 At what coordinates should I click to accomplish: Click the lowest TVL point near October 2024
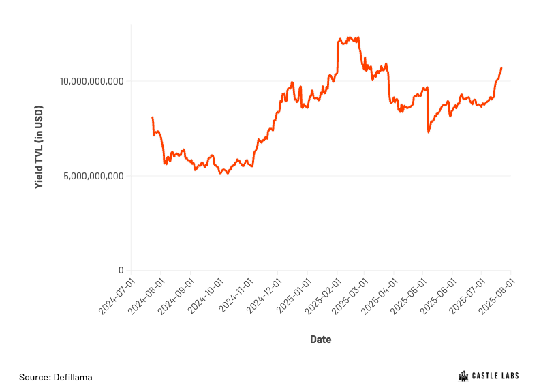pos(228,173)
